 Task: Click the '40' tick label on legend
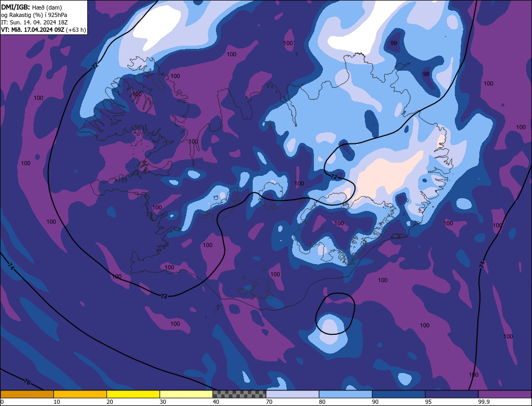tap(216, 402)
